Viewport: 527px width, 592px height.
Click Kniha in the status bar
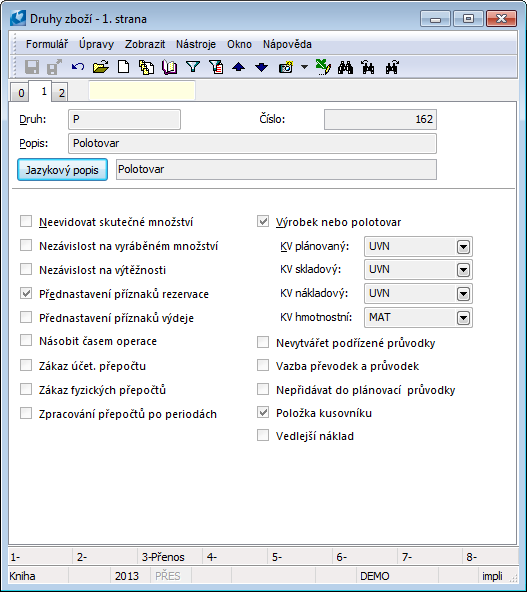22,576
